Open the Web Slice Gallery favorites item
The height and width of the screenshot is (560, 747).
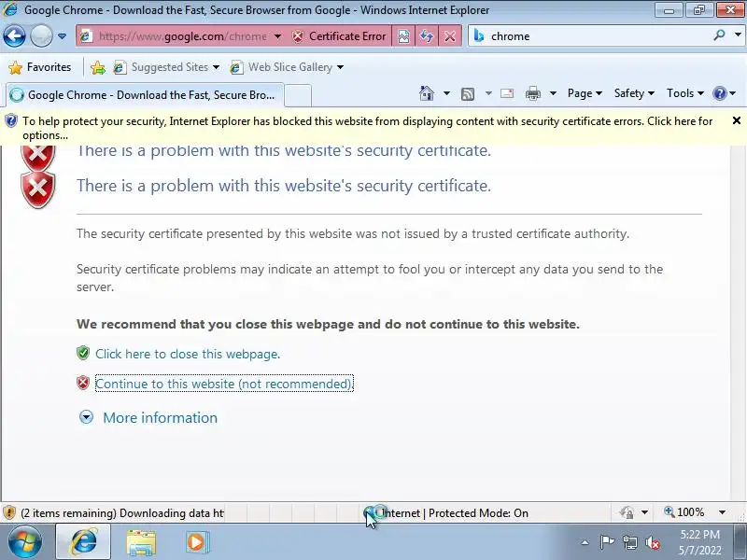point(287,67)
